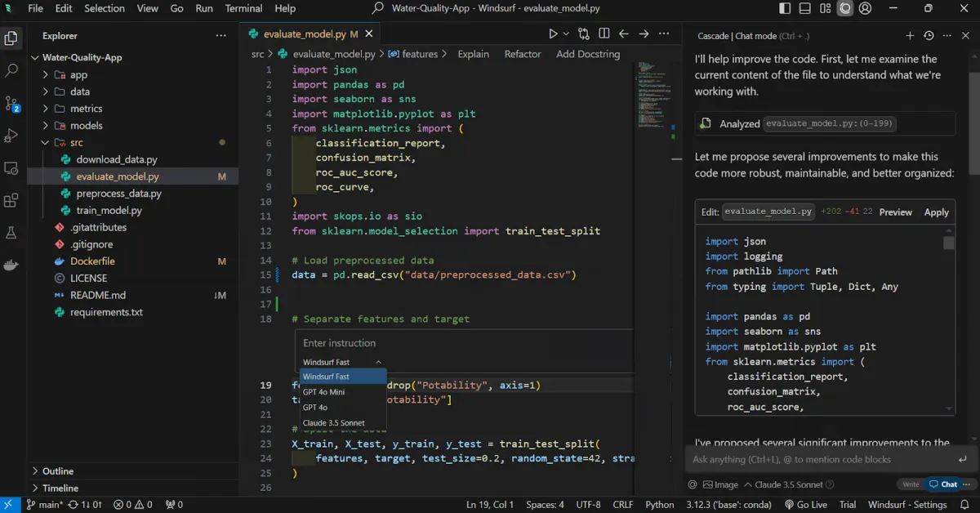Click the Add Docstring code lens
The height and width of the screenshot is (513, 980).
click(x=588, y=54)
